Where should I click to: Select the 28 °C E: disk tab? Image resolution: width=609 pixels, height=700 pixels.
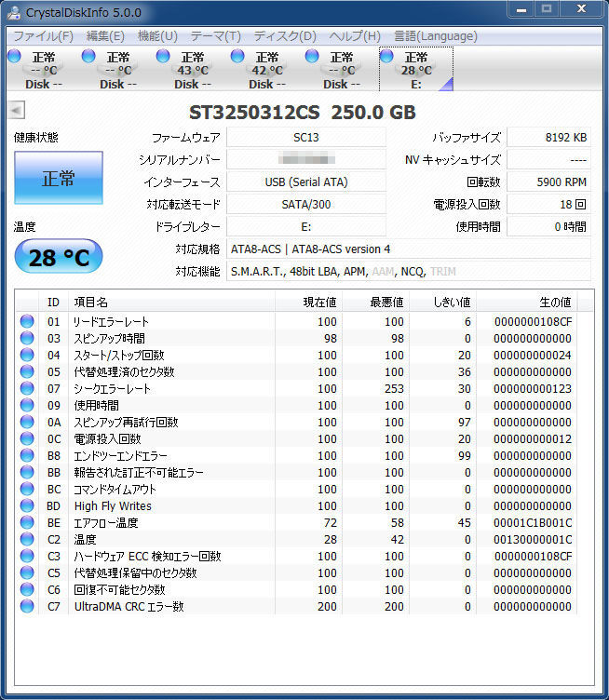415,70
